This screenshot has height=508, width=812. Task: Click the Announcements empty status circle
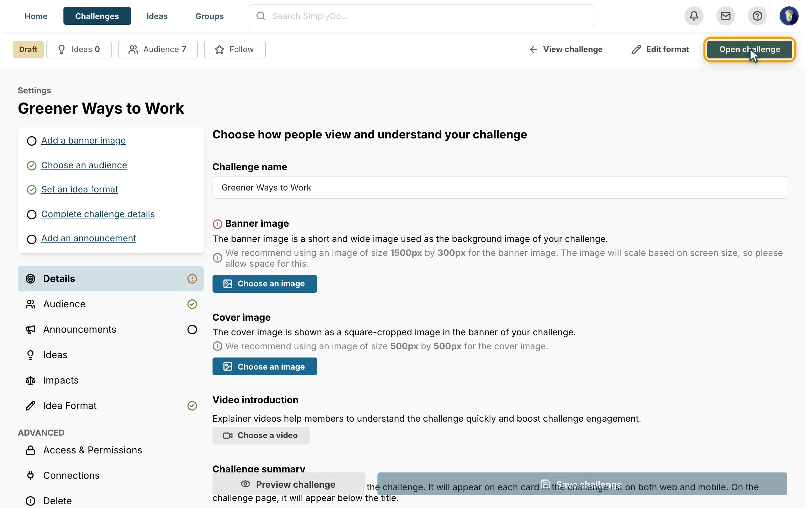[192, 330]
